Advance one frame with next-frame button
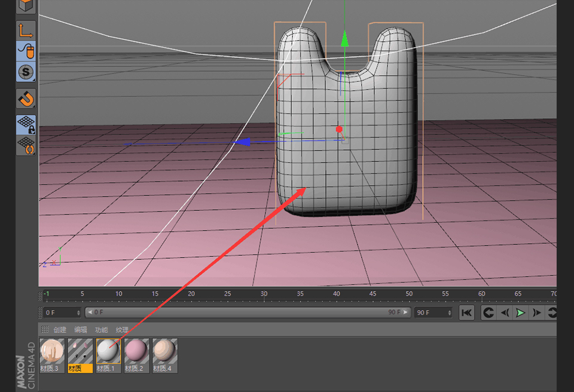Viewport: 574px width, 392px height. [x=536, y=312]
